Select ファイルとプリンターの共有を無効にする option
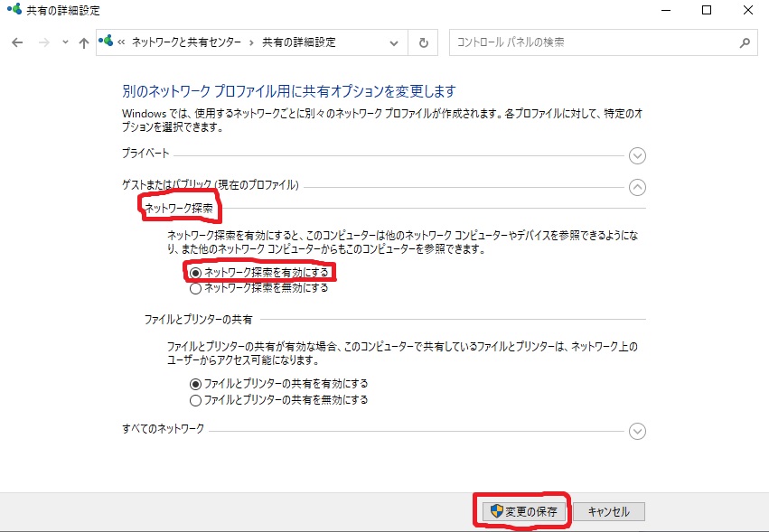Viewport: 769px width, 532px height. [x=193, y=399]
